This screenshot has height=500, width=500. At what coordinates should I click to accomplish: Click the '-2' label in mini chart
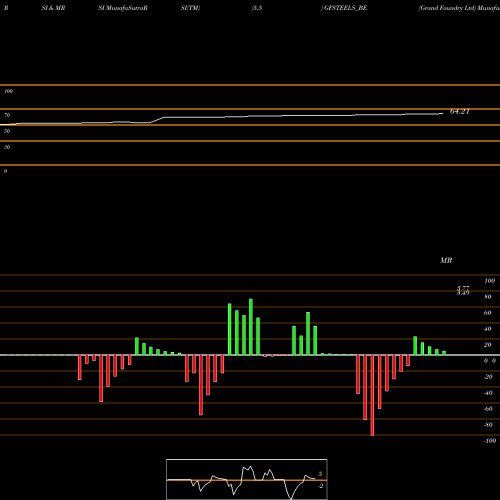point(320,486)
